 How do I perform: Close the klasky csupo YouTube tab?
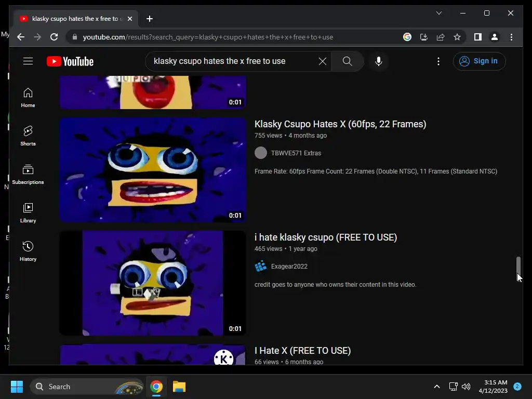pyautogui.click(x=129, y=19)
